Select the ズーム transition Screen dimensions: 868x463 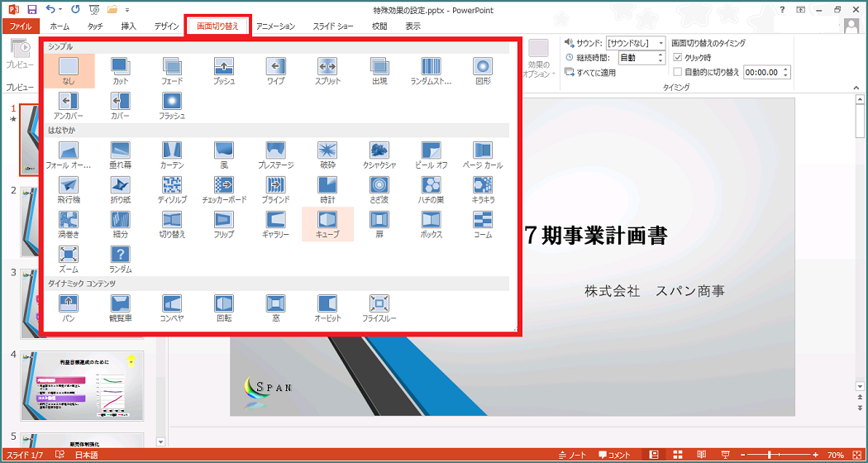click(x=69, y=259)
